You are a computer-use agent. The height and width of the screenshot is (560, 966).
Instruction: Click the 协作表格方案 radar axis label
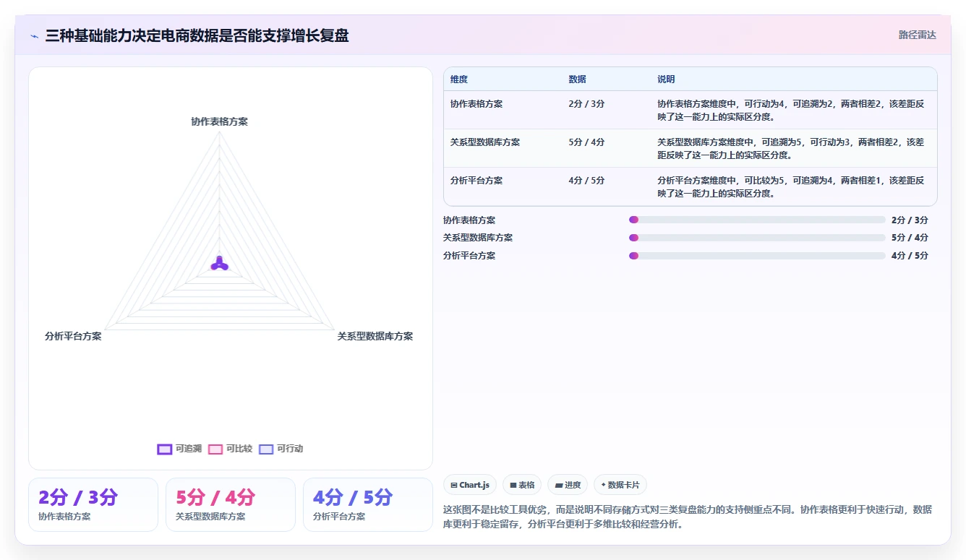point(219,121)
